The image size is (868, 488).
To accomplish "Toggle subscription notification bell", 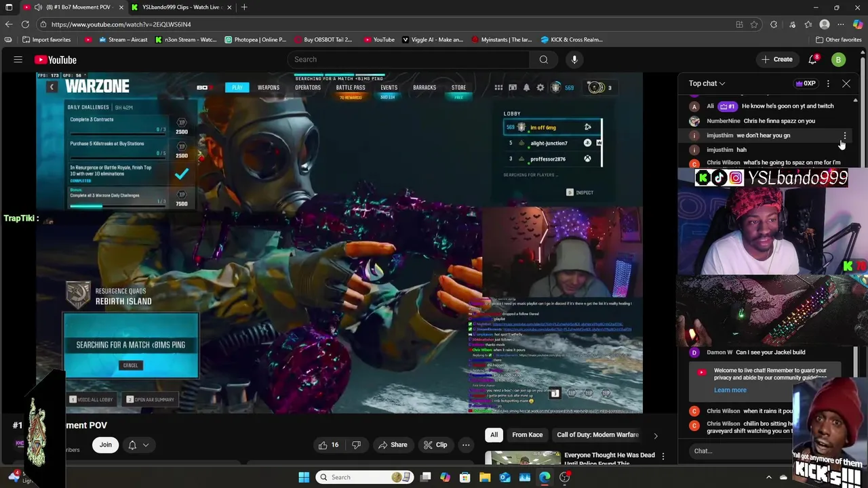I will 132,445.
